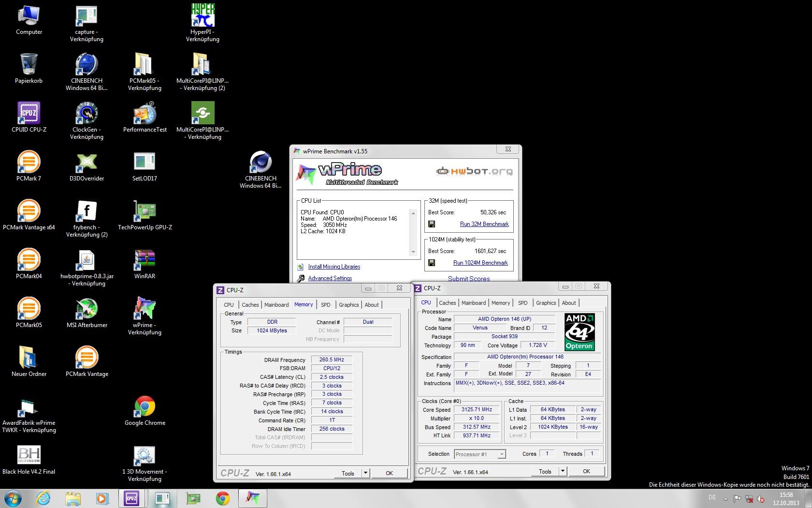The height and width of the screenshot is (508, 812).
Task: Select Black Hole V4.2 Final icon
Action: tap(29, 460)
